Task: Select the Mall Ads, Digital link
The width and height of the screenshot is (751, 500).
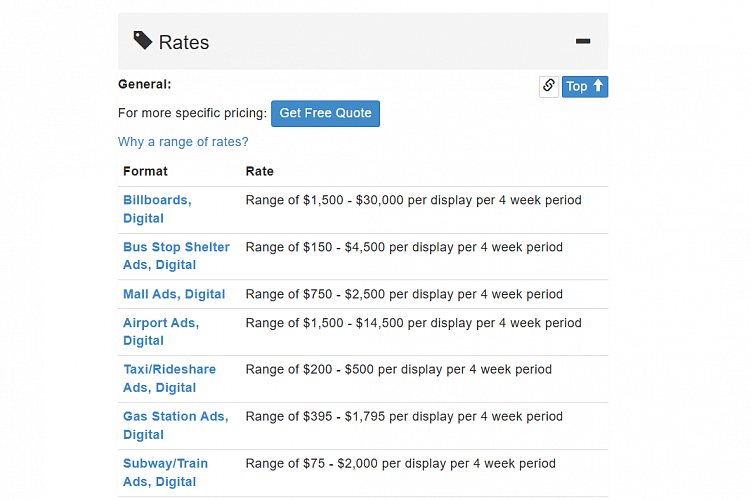Action: tap(174, 294)
